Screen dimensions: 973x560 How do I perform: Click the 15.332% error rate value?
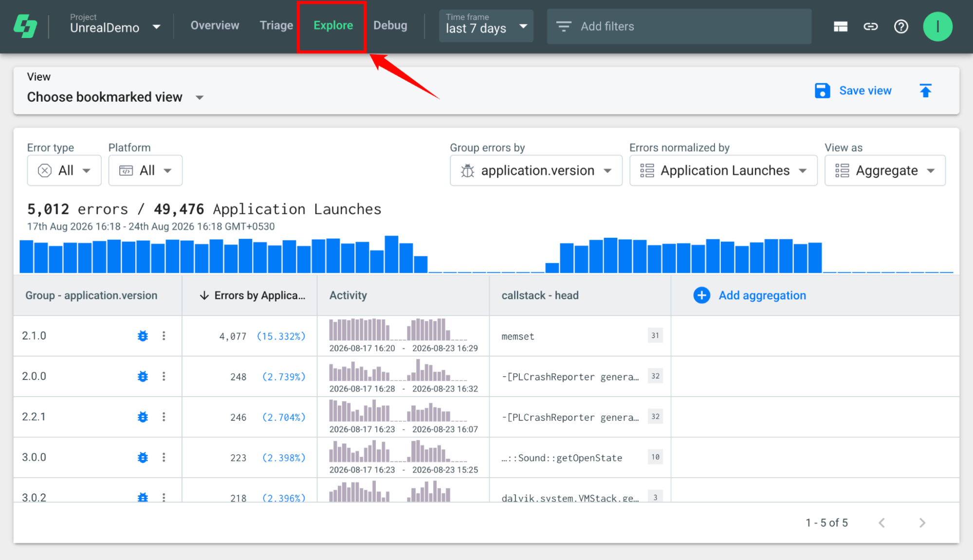tap(281, 336)
